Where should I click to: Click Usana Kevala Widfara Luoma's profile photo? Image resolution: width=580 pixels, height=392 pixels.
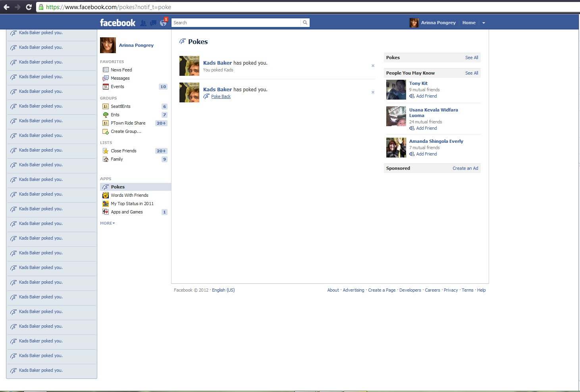pos(396,116)
